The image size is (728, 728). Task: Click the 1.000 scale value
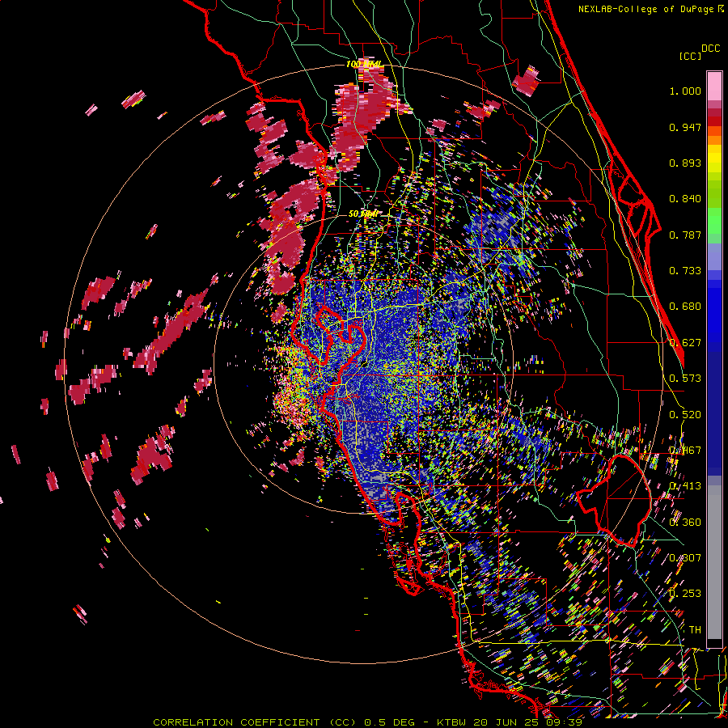(685, 91)
